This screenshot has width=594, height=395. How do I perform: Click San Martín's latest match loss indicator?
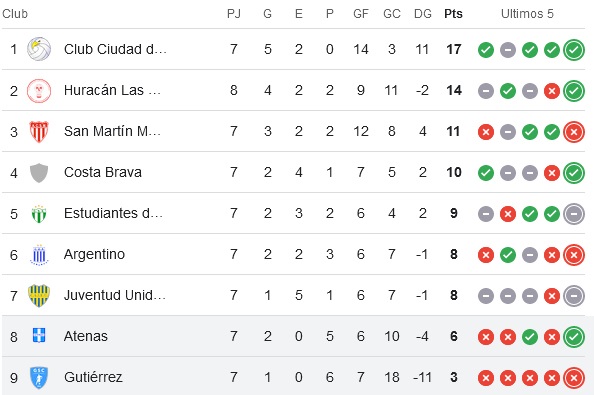tap(574, 132)
